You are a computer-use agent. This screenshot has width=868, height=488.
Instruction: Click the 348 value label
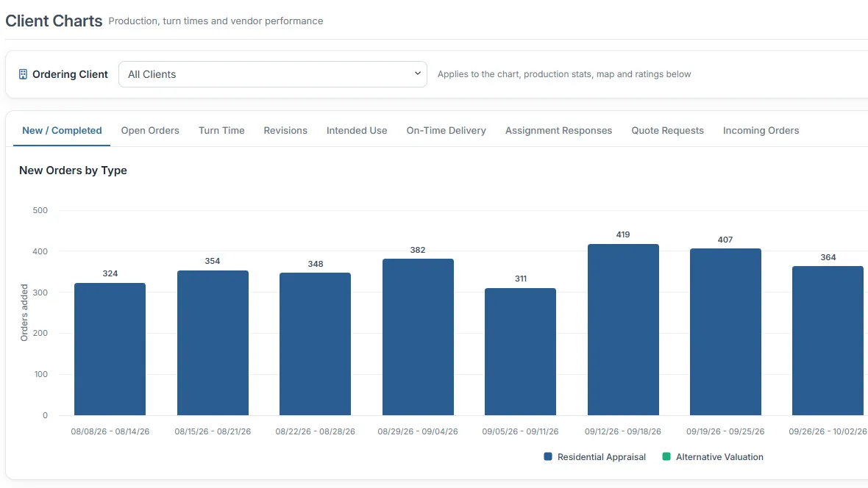click(316, 264)
